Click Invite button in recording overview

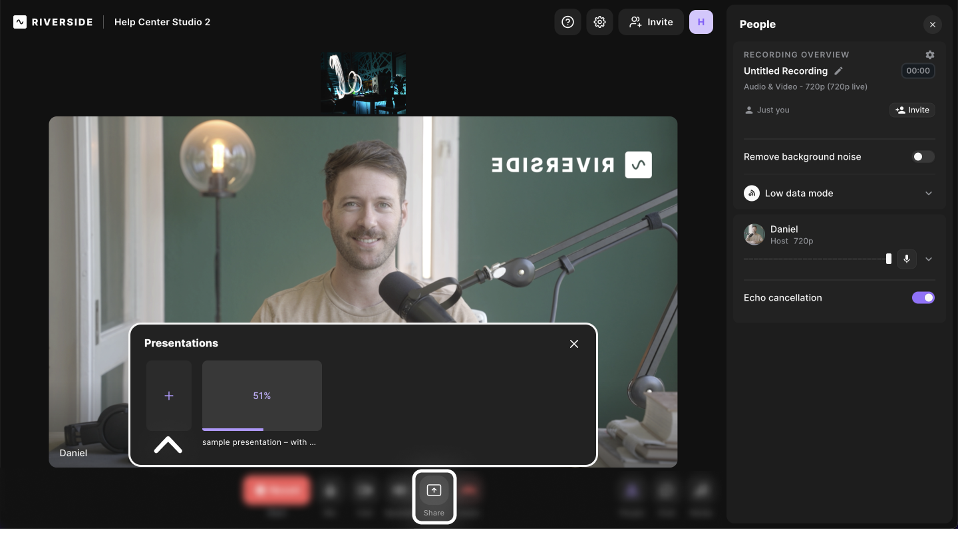pos(912,110)
